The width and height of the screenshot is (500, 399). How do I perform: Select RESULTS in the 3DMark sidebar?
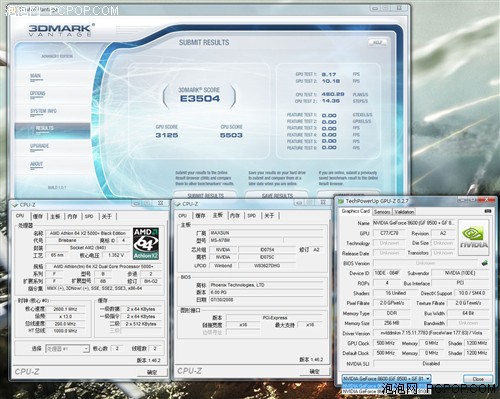[x=52, y=130]
